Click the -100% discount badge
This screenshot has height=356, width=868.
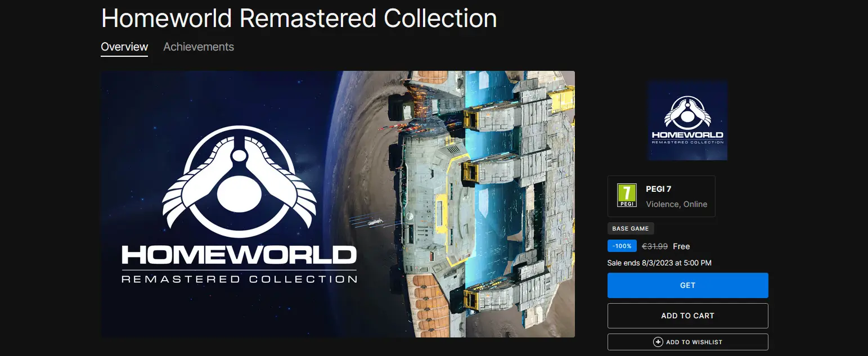click(622, 246)
